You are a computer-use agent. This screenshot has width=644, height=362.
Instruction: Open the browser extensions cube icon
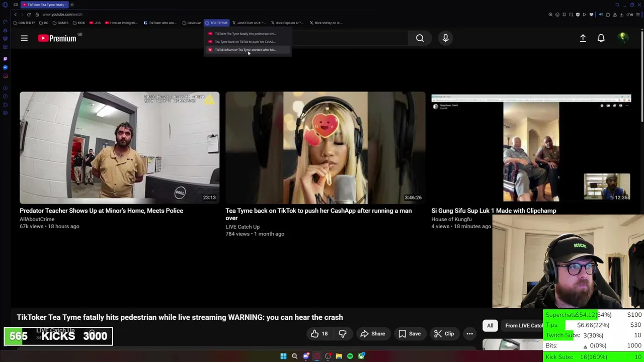[608, 15]
